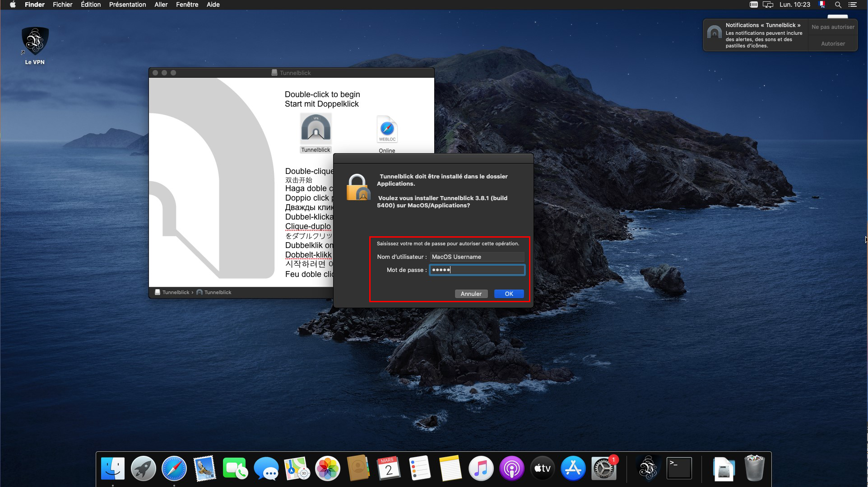Click the clock showing Lun. 10:23

[x=795, y=5]
